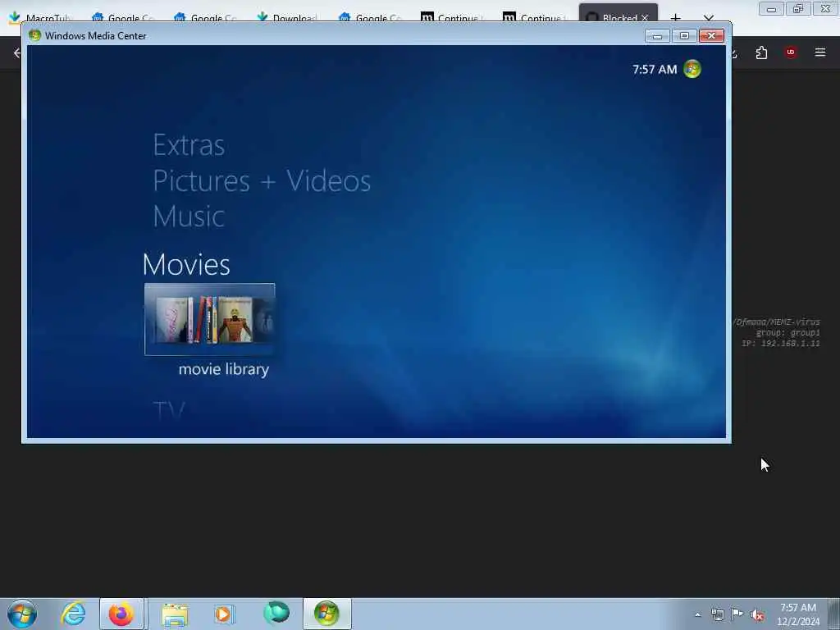This screenshot has width=840, height=630.
Task: Open a new tab in Firefox
Action: pos(676,18)
